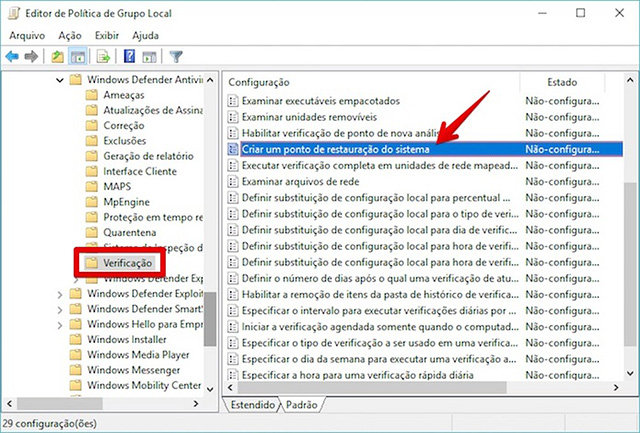Toggle show/hide console tree icon

click(78, 56)
